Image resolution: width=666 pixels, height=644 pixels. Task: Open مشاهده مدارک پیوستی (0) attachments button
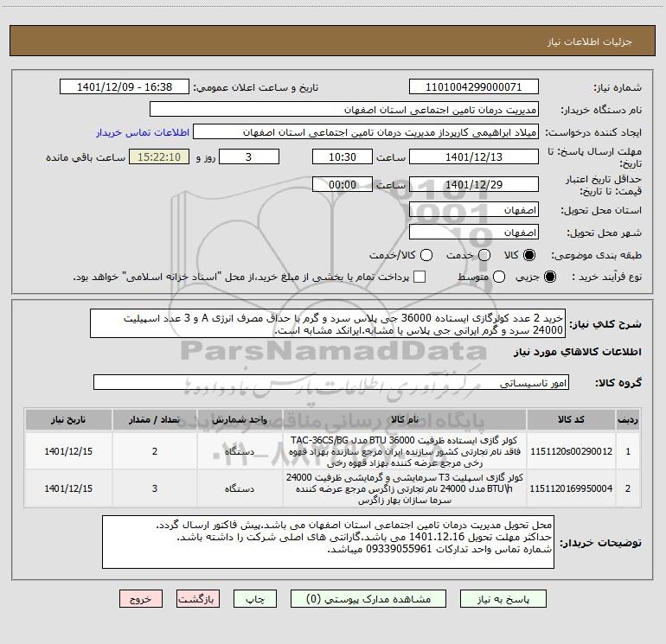click(368, 598)
